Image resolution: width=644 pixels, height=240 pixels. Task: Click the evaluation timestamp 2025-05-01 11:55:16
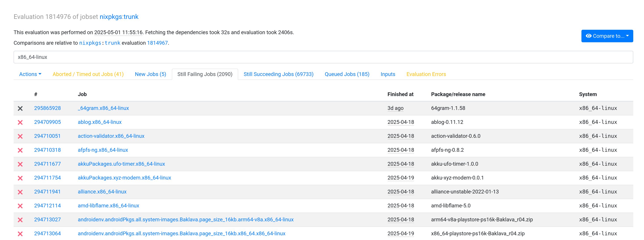[118, 32]
